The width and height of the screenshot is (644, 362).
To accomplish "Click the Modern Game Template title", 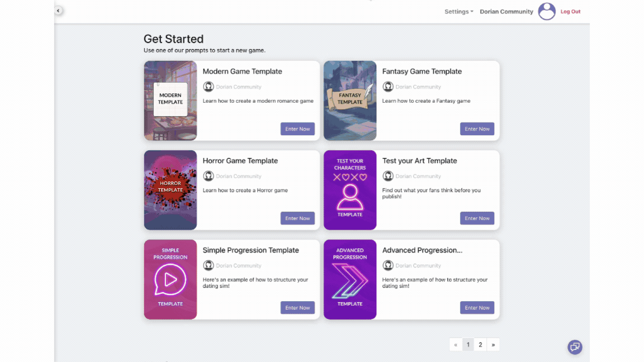I will click(x=242, y=72).
